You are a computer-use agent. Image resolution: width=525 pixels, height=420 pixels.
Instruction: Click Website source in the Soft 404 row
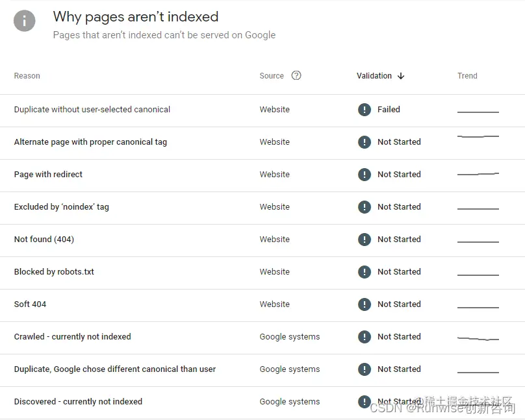[x=275, y=304]
